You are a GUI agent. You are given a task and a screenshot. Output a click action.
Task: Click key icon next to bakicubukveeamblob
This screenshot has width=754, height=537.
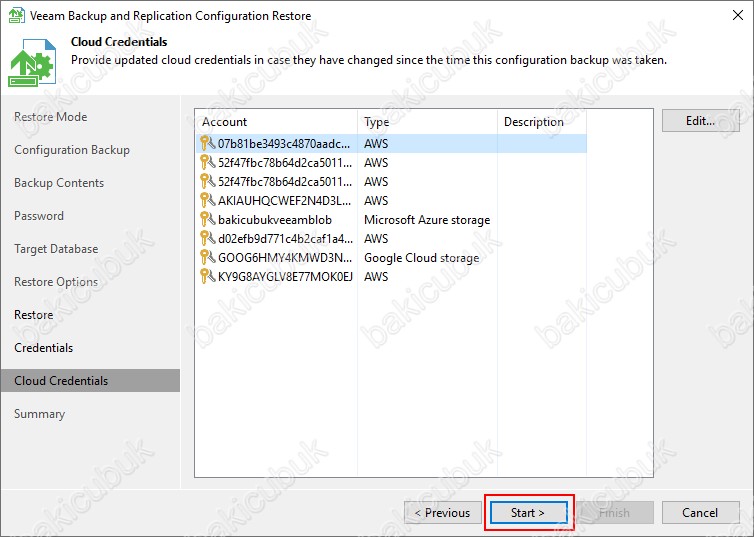pyautogui.click(x=208, y=220)
